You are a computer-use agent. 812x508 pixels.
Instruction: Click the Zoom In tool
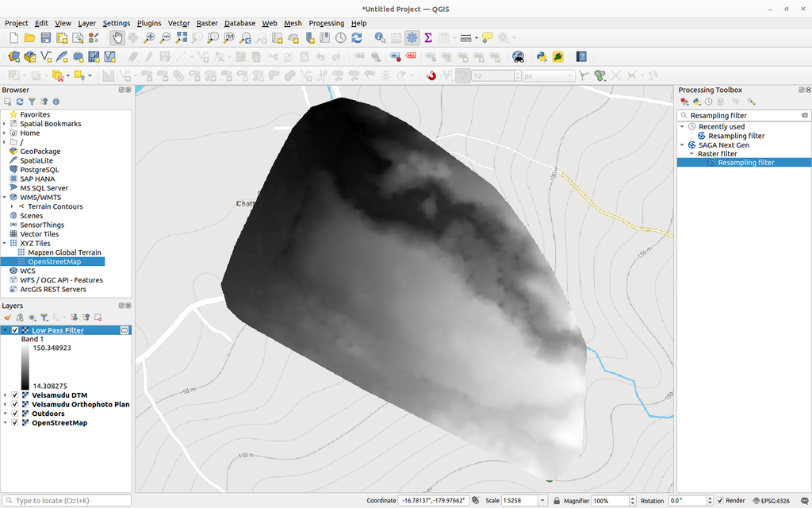point(148,37)
